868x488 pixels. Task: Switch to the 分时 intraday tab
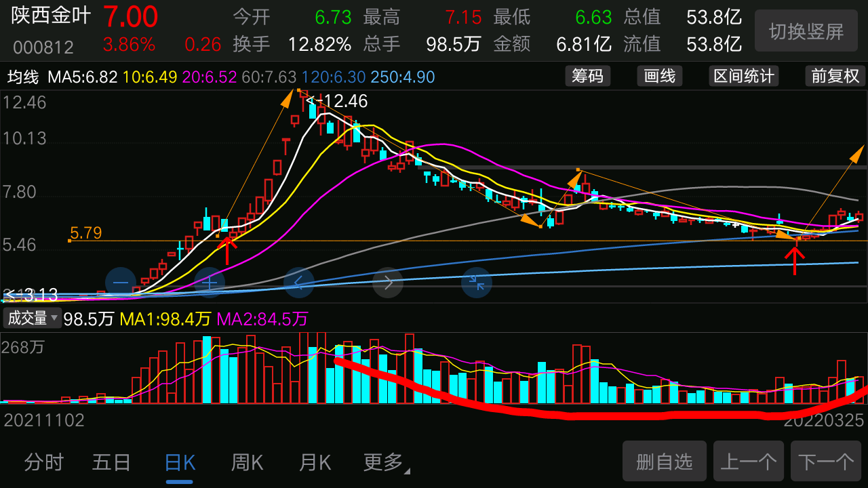43,462
